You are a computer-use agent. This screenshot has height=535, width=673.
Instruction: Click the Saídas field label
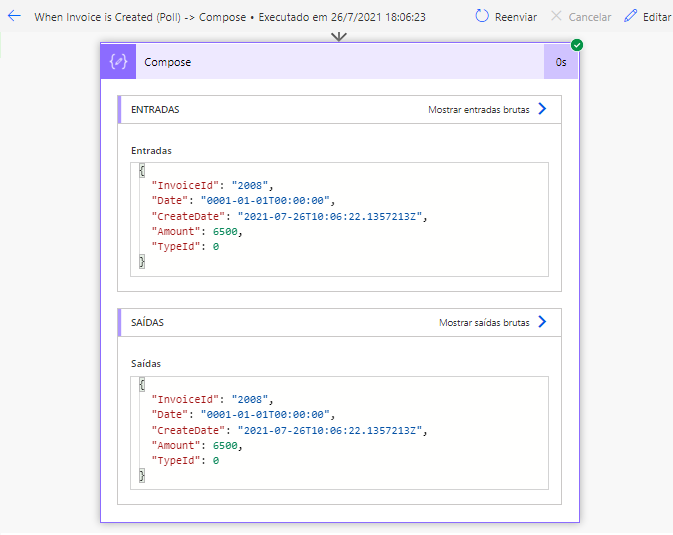coord(146,364)
